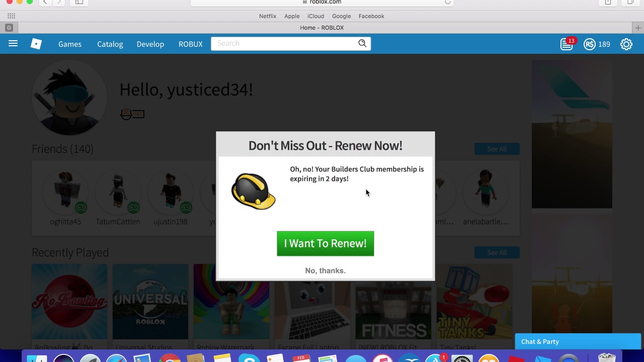The height and width of the screenshot is (362, 644).
Task: Open the Roblox Waterpark game thumbnail
Action: (x=231, y=302)
